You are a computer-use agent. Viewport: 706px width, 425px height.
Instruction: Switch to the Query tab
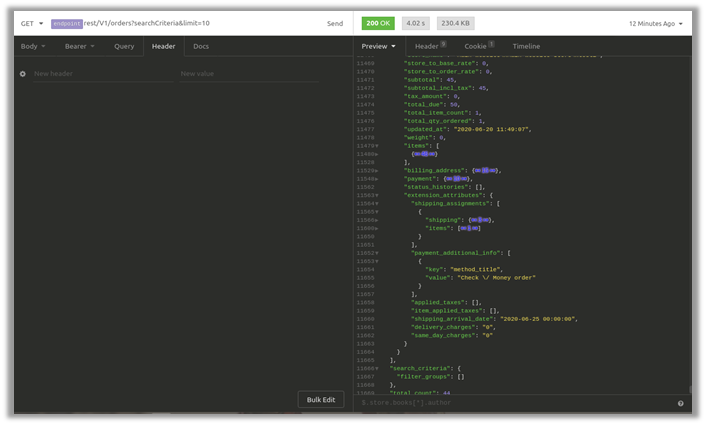click(124, 46)
